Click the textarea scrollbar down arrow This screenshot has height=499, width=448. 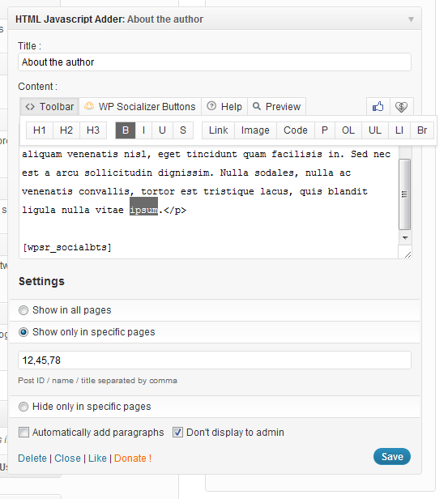[405, 237]
